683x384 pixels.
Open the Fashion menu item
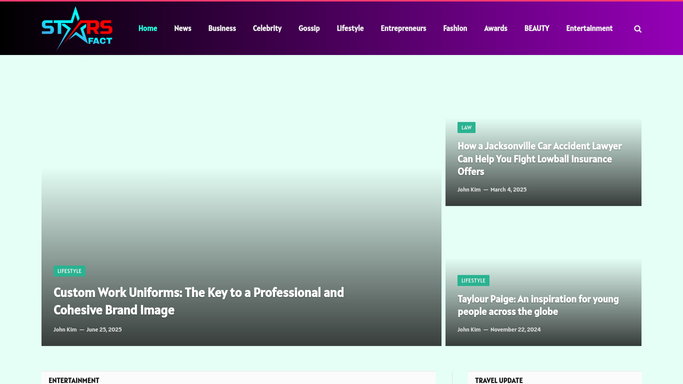[x=455, y=28]
